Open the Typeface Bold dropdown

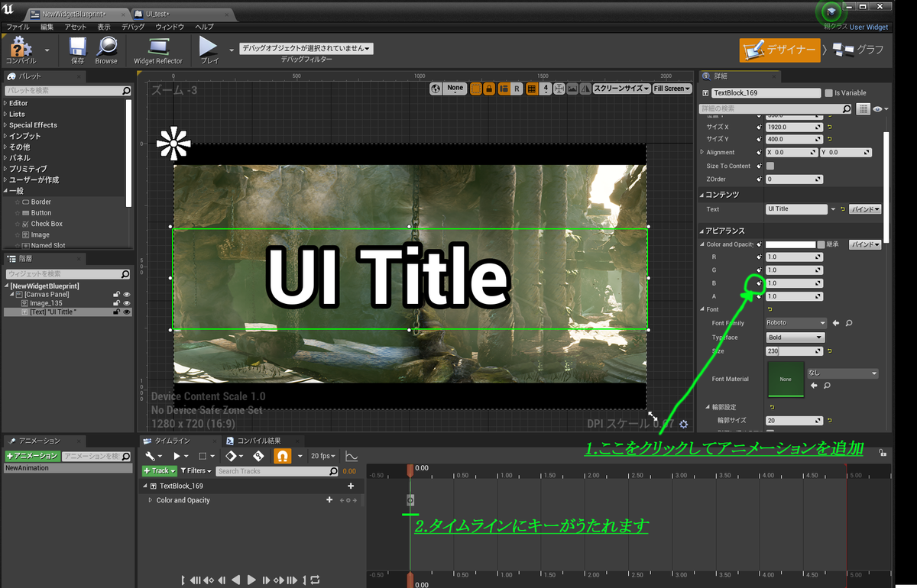click(795, 337)
